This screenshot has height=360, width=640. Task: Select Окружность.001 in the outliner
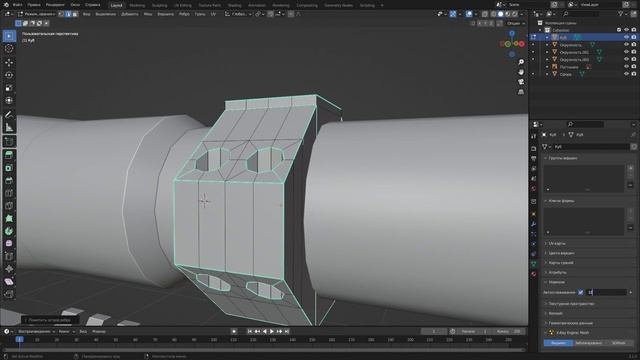574,52
